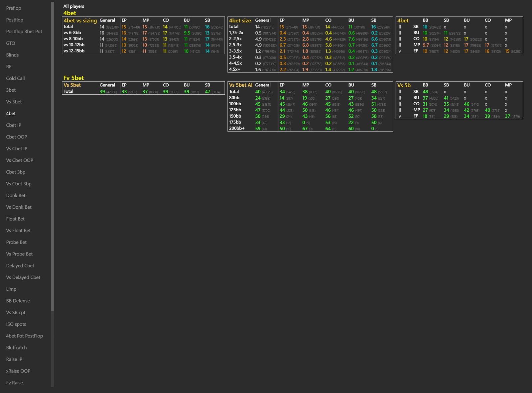Click the '1,75-2x' 4bet size row
Screen dimensions: 532x393
point(236,33)
